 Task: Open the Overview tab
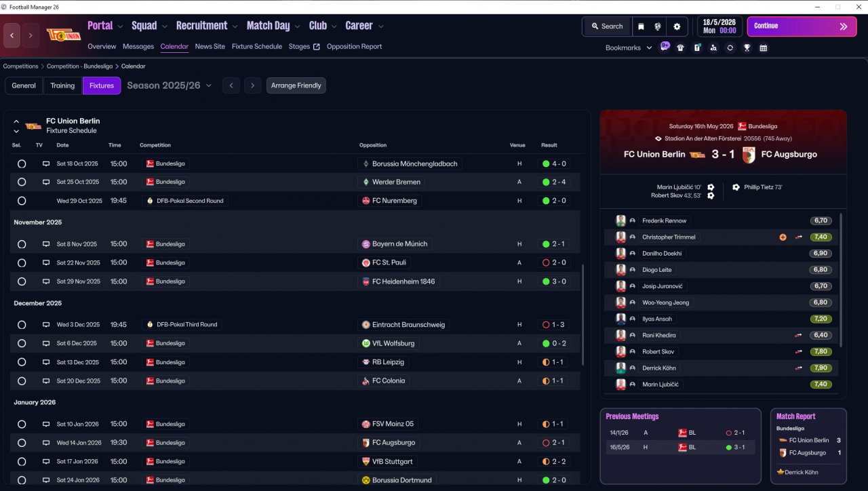pyautogui.click(x=102, y=47)
